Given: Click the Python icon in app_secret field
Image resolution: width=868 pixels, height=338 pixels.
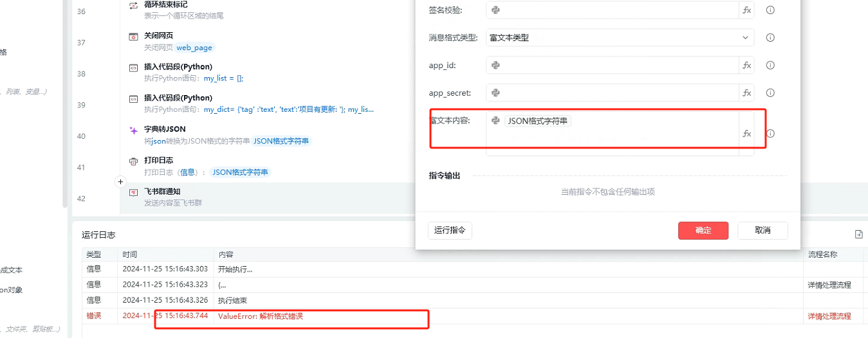Looking at the screenshot, I should tap(495, 93).
